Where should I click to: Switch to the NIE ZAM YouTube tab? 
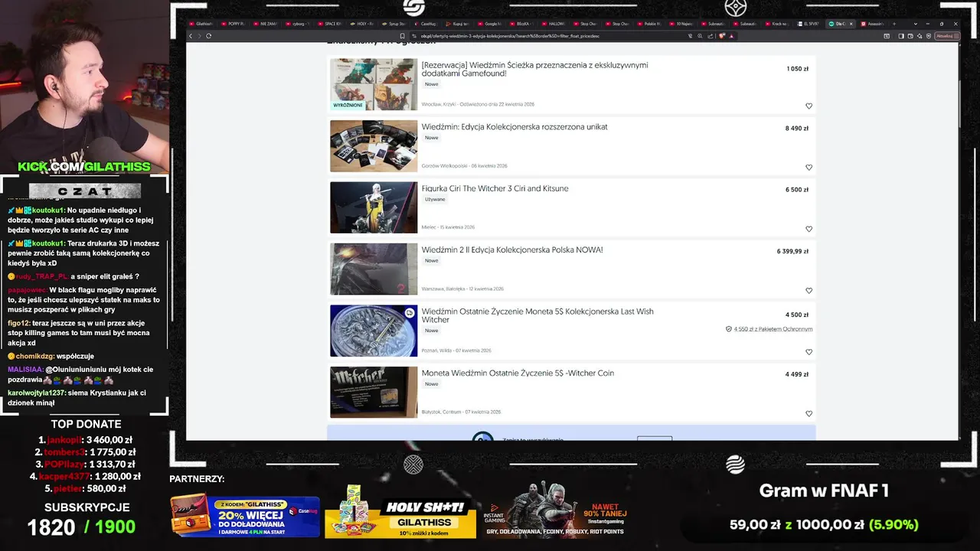pyautogui.click(x=266, y=24)
